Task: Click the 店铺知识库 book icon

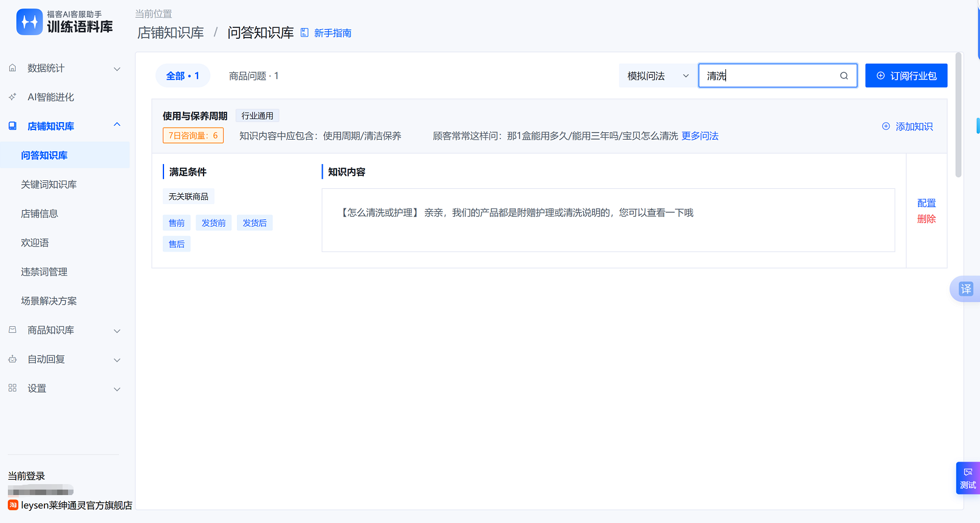Action: (x=13, y=126)
